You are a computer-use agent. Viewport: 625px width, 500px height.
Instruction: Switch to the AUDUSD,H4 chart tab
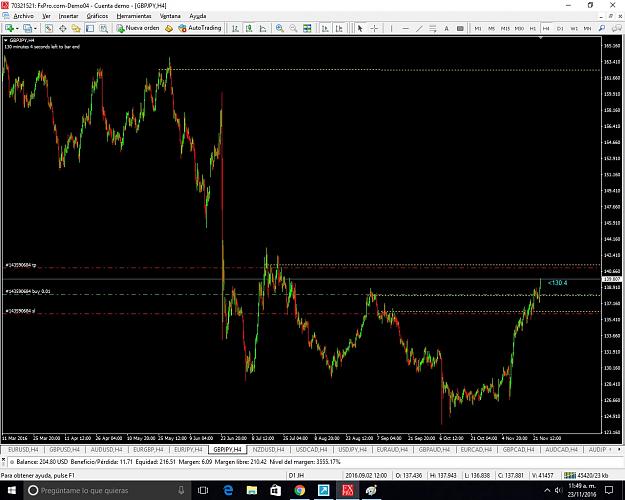coord(106,449)
